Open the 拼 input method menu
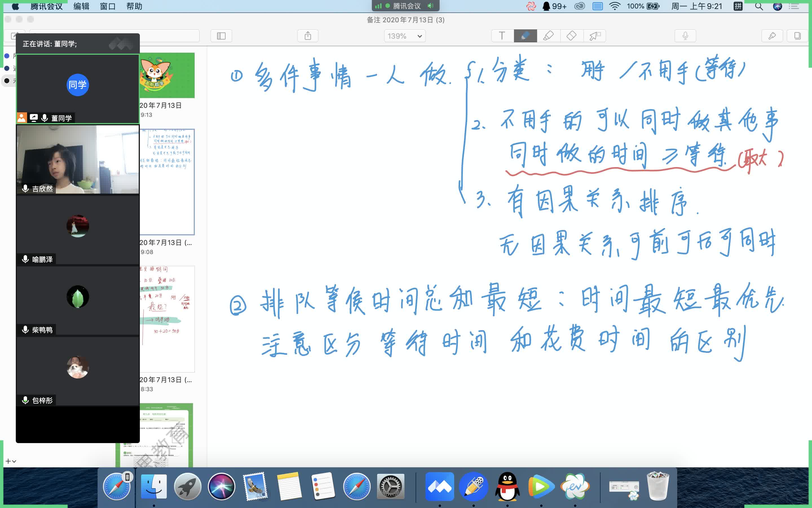This screenshot has width=812, height=508. (738, 6)
